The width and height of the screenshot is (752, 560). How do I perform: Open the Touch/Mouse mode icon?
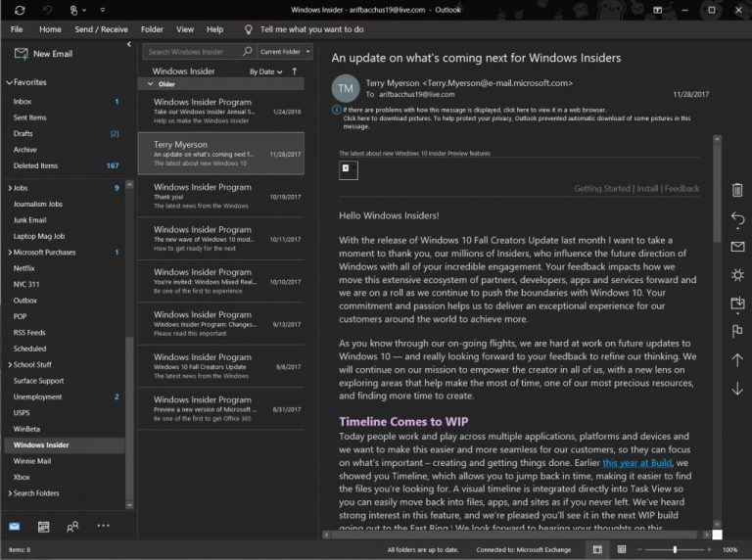(x=73, y=10)
